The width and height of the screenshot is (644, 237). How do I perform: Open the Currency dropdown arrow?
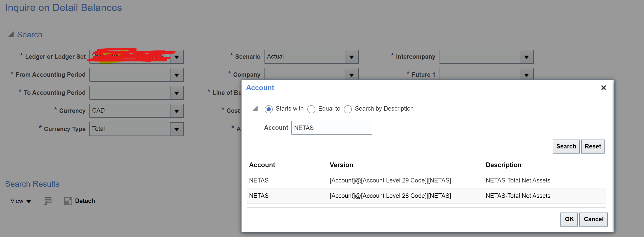click(177, 111)
